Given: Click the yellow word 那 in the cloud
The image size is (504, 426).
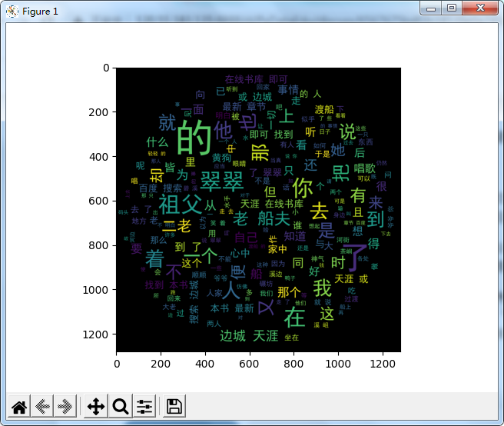Looking at the screenshot, I should click(260, 153).
